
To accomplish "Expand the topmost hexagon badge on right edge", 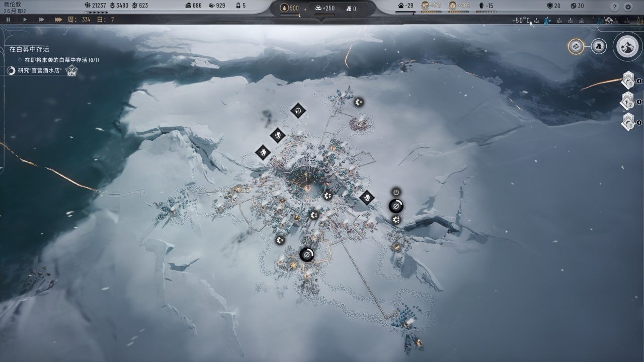I will point(627,81).
